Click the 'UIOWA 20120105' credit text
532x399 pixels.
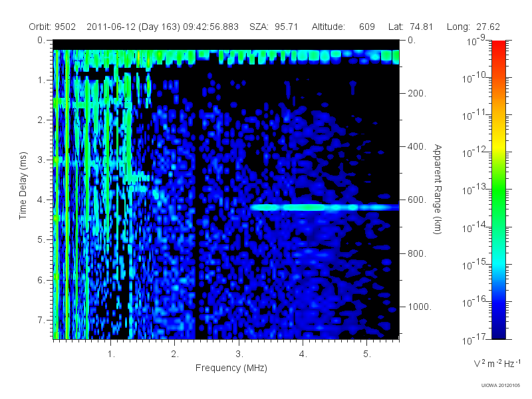pyautogui.click(x=501, y=385)
